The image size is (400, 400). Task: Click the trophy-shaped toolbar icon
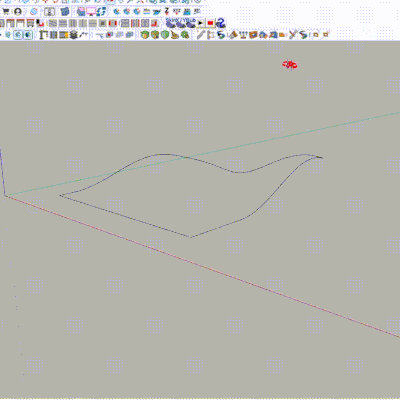click(x=243, y=34)
